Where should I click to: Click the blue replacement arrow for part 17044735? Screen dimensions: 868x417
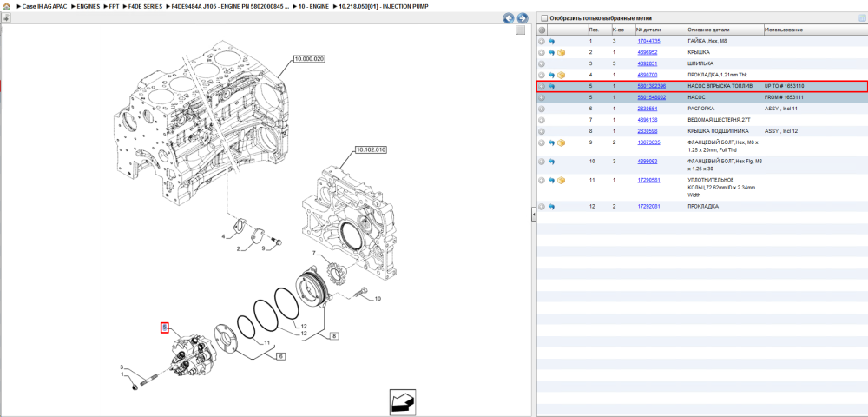(551, 41)
